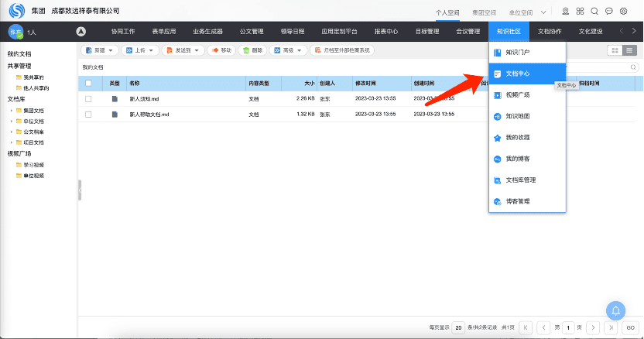The height and width of the screenshot is (339, 644).
Task: Open the app grid icon in header
Action: (x=580, y=11)
